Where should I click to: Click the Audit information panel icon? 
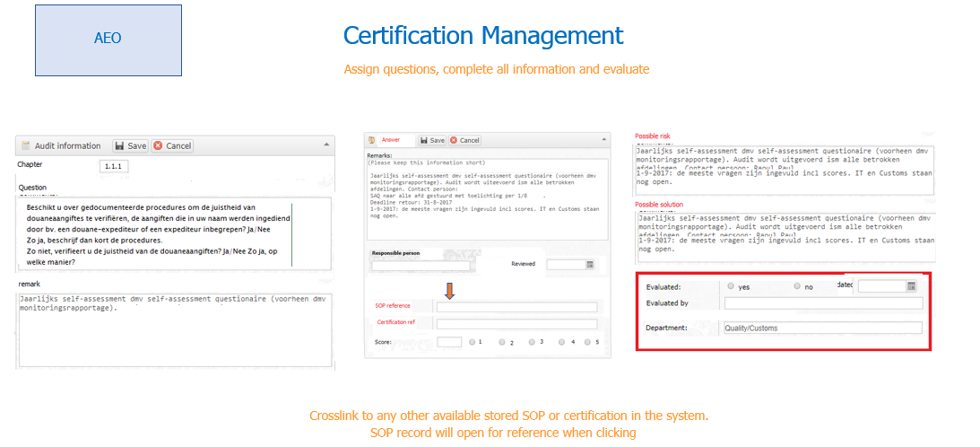26,145
